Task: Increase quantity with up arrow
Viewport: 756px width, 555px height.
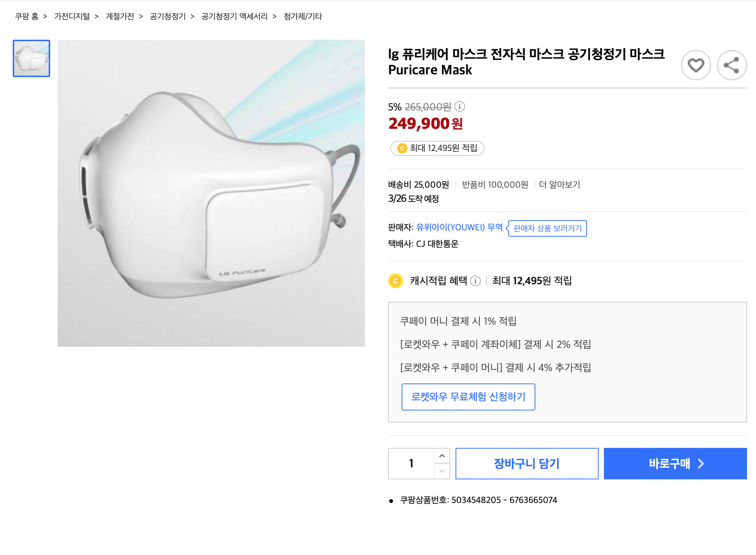Action: (442, 456)
